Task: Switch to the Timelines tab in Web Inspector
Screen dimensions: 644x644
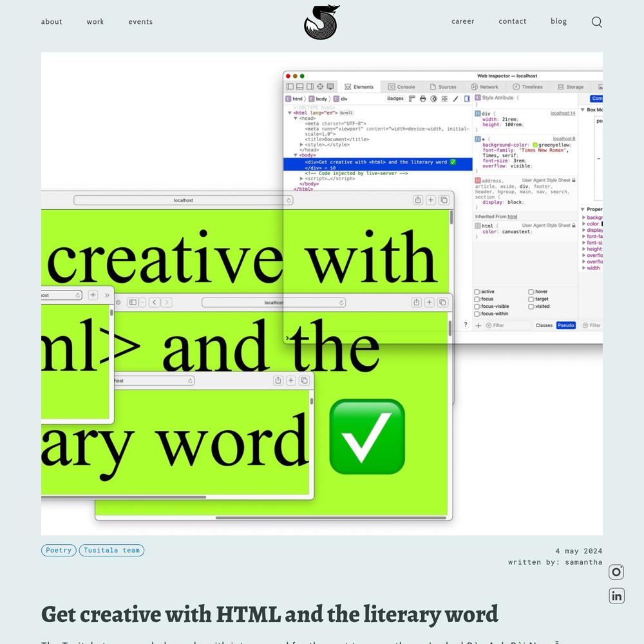Action: point(527,87)
